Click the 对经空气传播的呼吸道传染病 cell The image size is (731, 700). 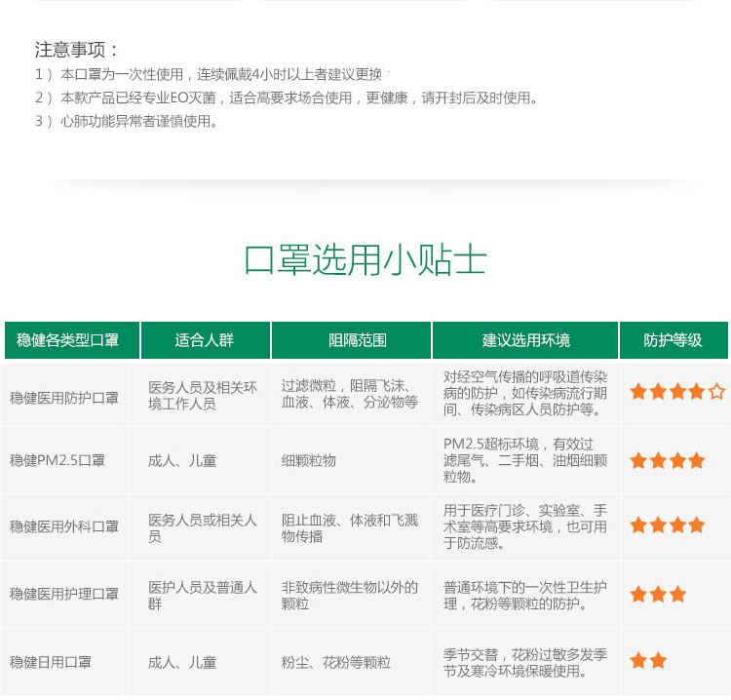tap(525, 393)
